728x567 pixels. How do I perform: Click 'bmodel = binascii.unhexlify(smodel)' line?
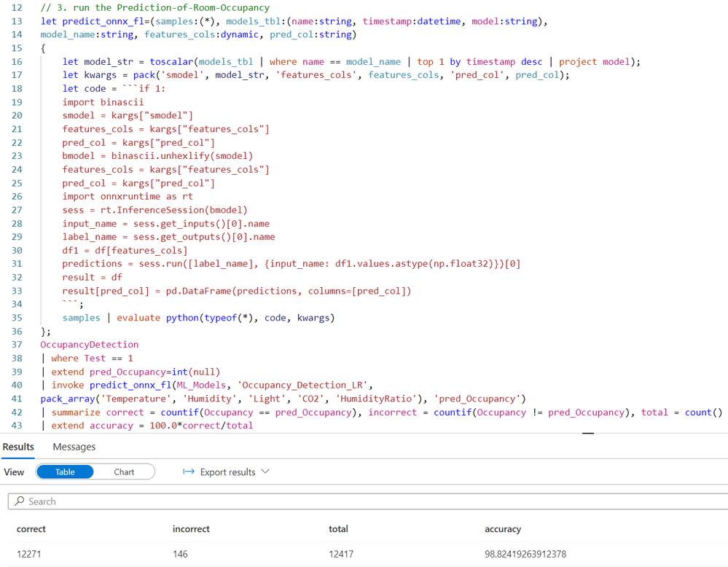pos(158,156)
